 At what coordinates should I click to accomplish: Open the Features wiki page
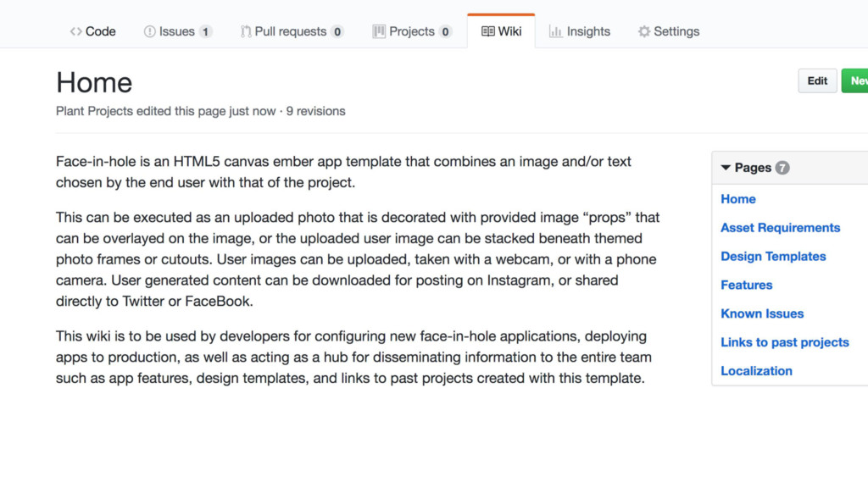click(747, 286)
